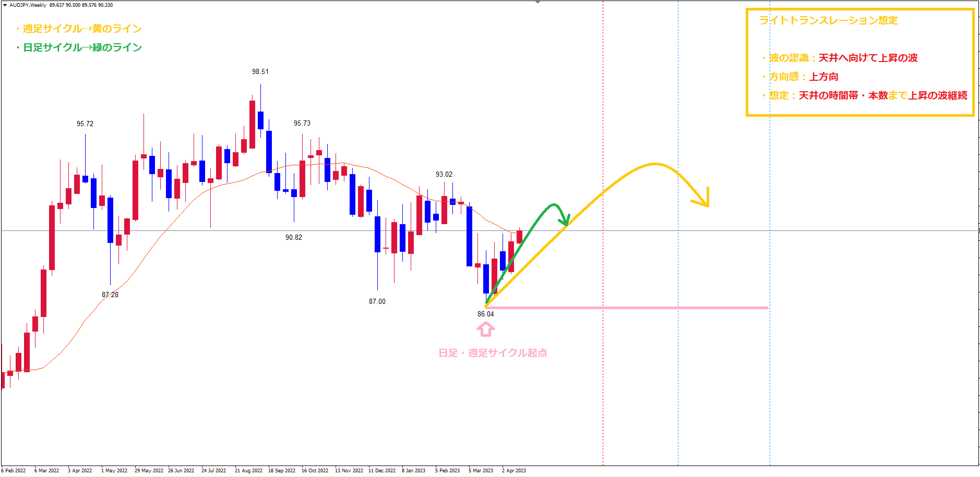Click the green arrowhead of daily cycle curve
This screenshot has height=477, width=980.
[x=565, y=219]
